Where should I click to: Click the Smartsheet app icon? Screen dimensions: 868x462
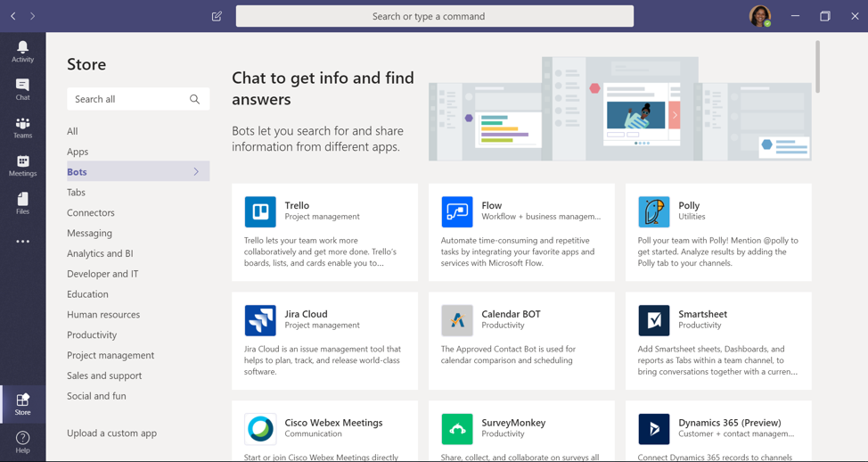[x=654, y=320]
